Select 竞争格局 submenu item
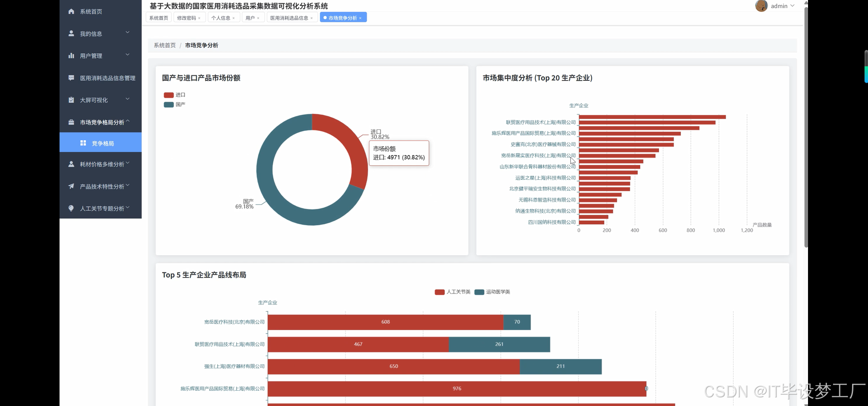This screenshot has height=406, width=868. point(100,143)
